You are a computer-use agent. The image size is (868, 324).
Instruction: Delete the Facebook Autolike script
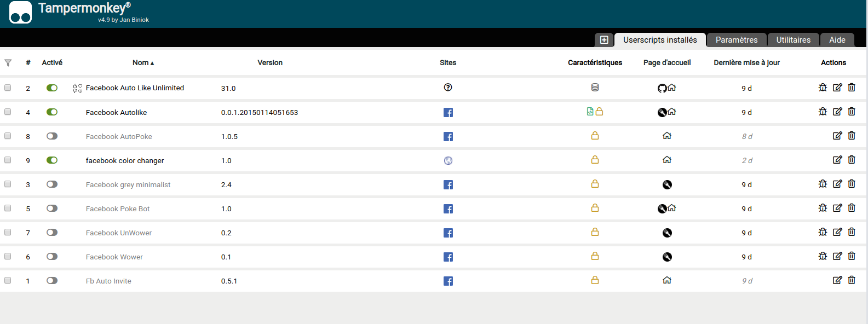[x=852, y=112]
